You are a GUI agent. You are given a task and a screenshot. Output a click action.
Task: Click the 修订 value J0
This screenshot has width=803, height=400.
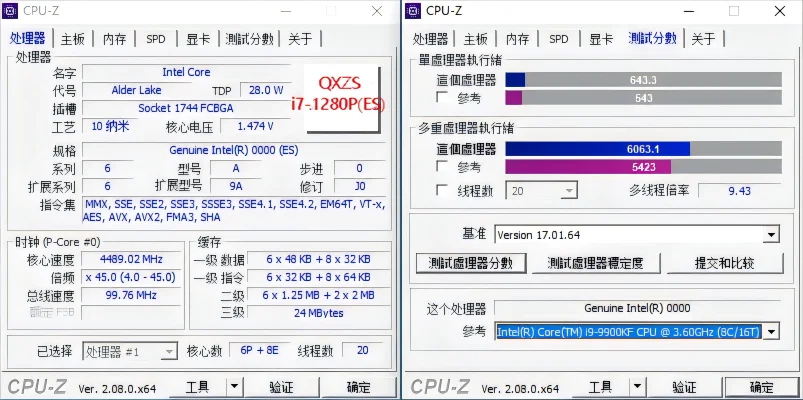[x=360, y=186]
